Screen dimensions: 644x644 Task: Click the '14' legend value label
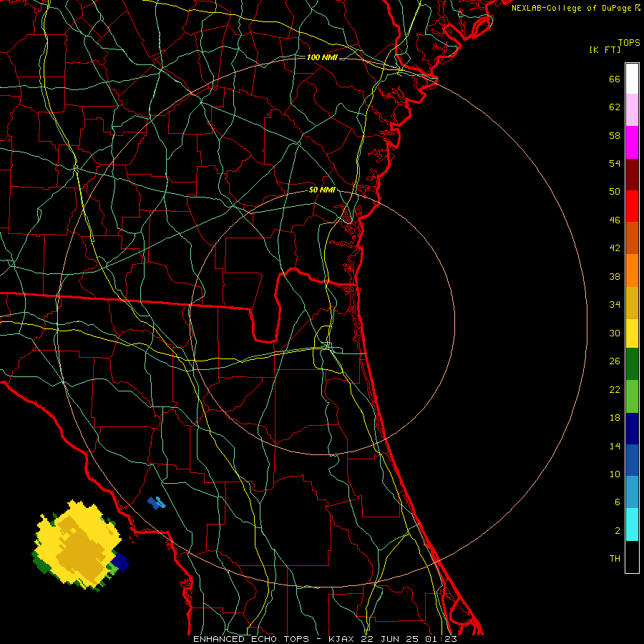(615, 446)
